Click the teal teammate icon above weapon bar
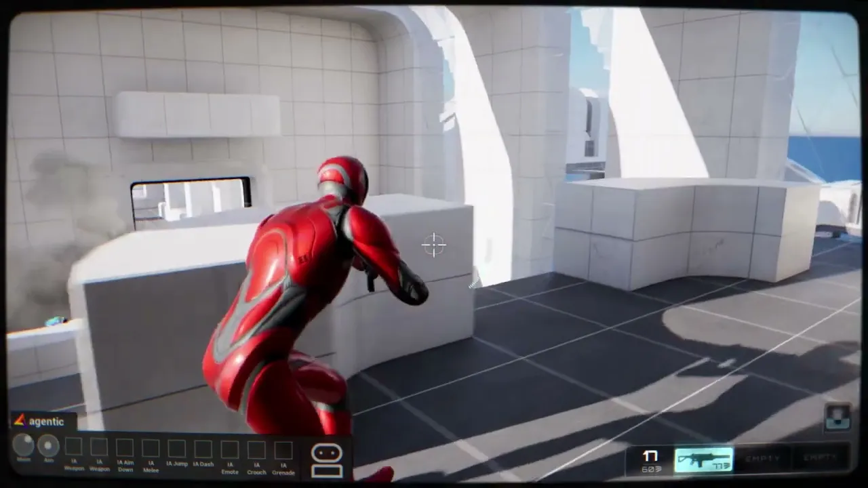868x488 pixels. click(838, 417)
